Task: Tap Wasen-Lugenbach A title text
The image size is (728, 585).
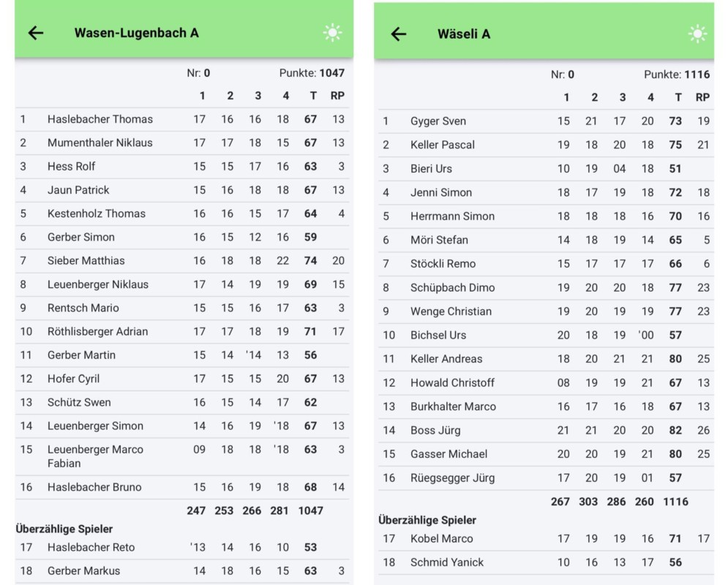Action: (x=136, y=33)
